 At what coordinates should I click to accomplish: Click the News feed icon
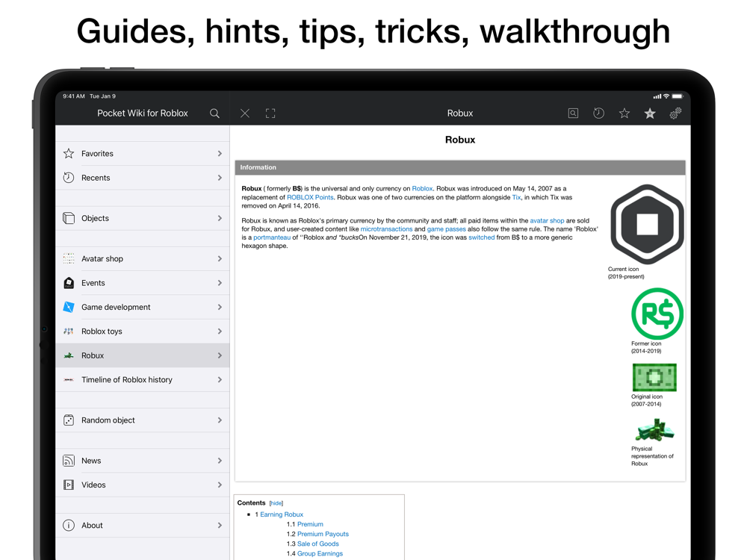pos(69,461)
